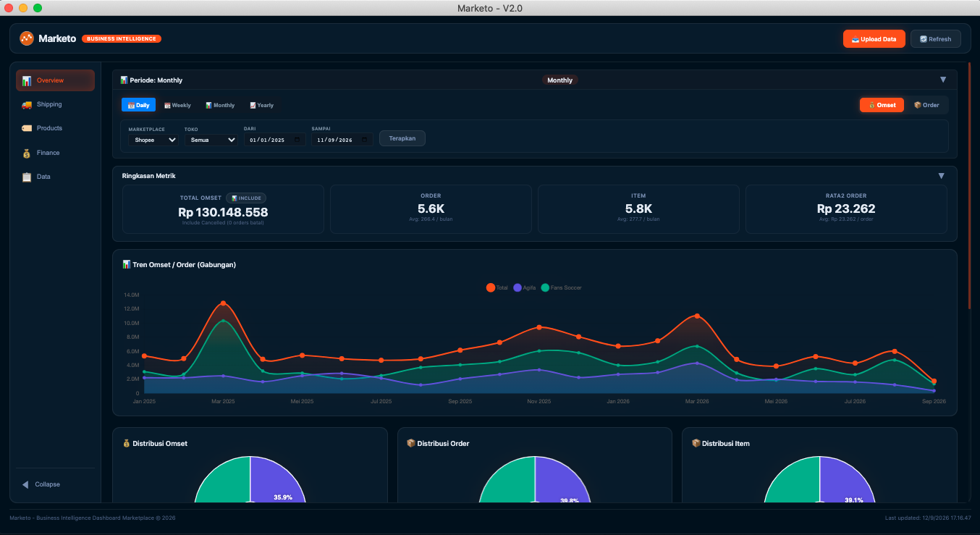Click the Mar 2025 peak point on Total line

point(223,303)
